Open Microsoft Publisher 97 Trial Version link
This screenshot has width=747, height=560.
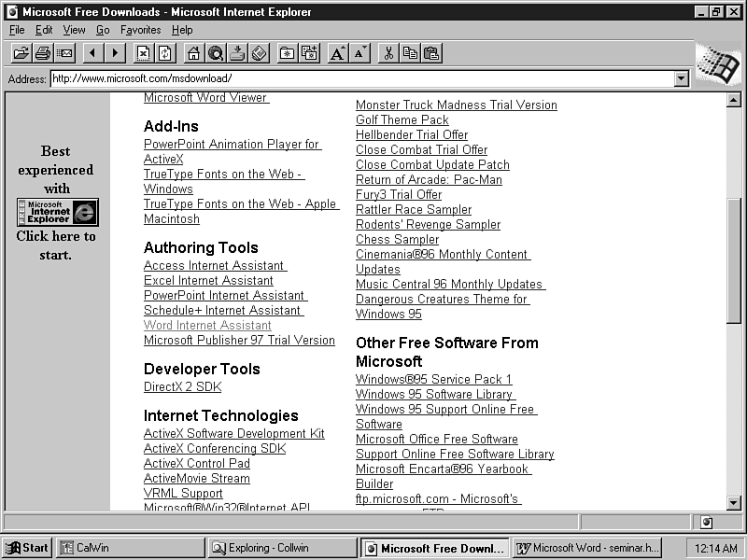(240, 340)
